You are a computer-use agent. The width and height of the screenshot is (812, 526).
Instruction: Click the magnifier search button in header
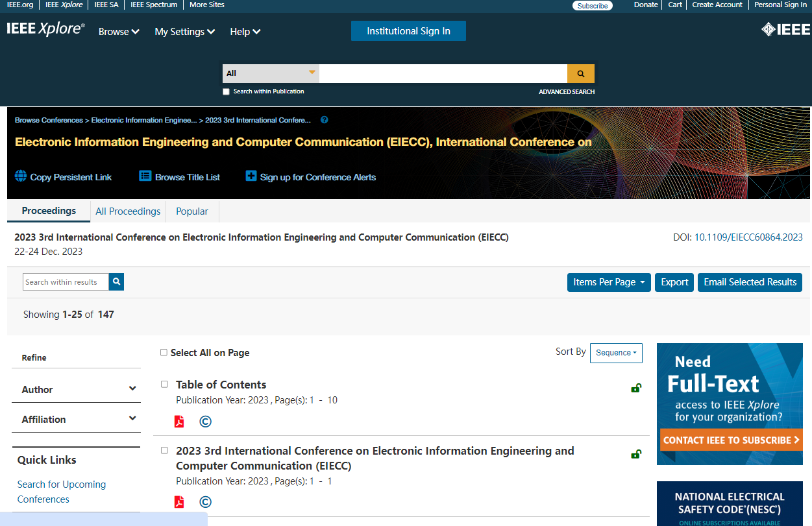click(x=580, y=73)
